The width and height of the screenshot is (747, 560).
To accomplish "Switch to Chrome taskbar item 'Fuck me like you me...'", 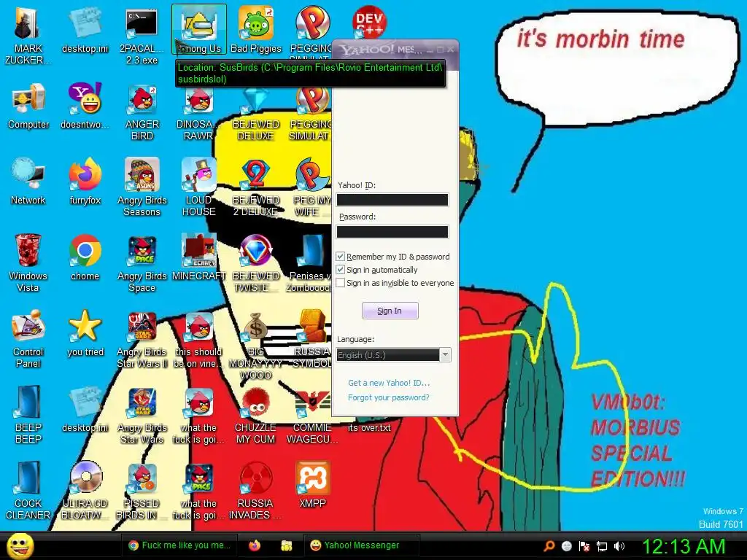I will (179, 545).
